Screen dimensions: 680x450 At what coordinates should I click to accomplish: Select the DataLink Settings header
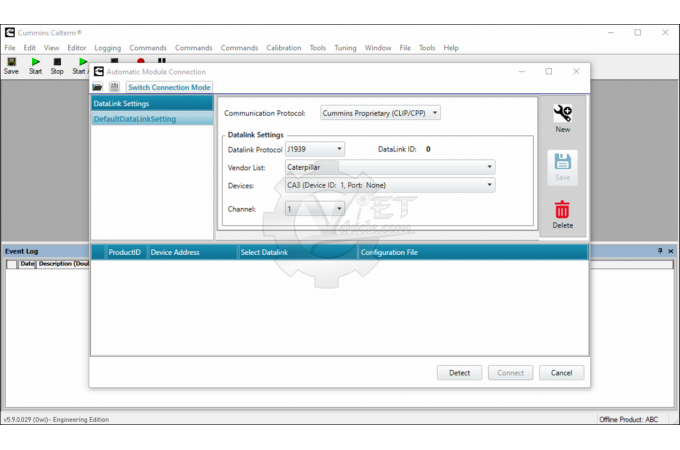click(x=152, y=104)
